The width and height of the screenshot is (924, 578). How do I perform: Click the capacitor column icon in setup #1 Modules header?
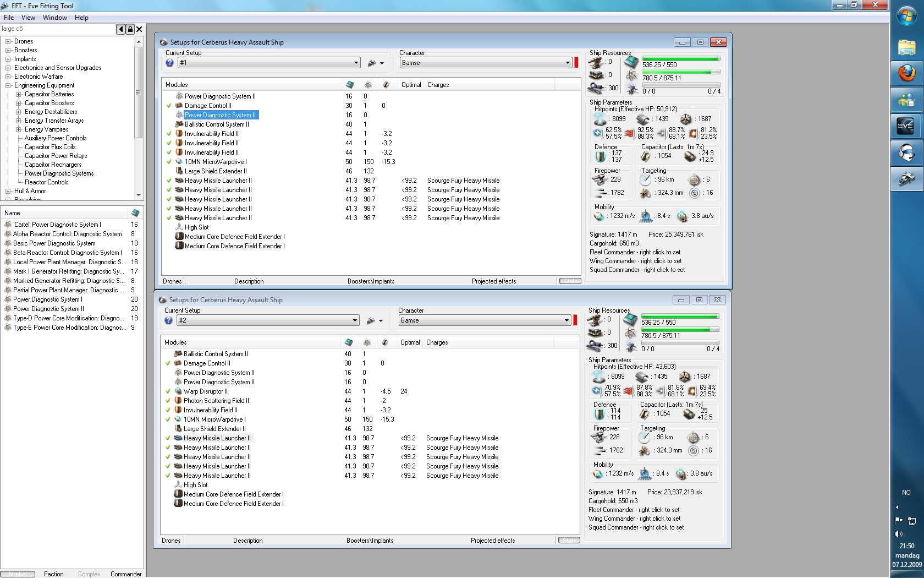click(386, 85)
